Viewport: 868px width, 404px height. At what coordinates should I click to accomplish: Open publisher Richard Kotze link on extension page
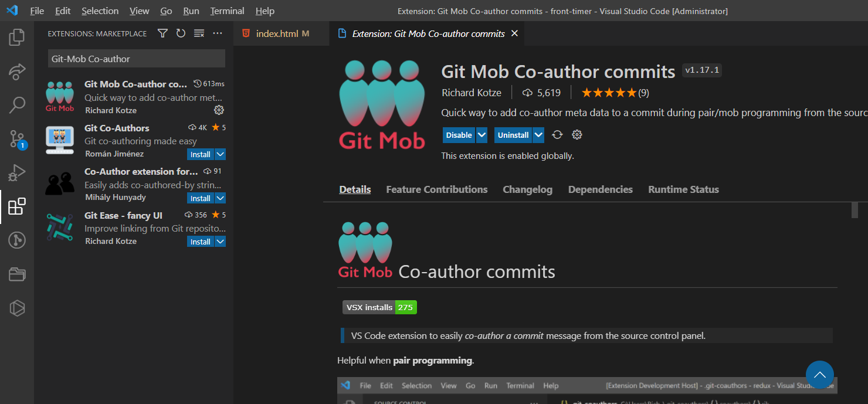tap(472, 93)
